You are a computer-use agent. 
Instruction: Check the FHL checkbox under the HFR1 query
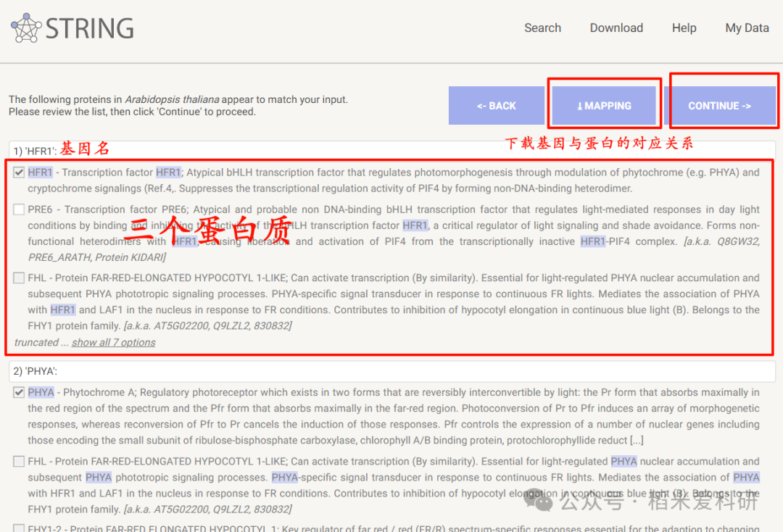tap(19, 278)
